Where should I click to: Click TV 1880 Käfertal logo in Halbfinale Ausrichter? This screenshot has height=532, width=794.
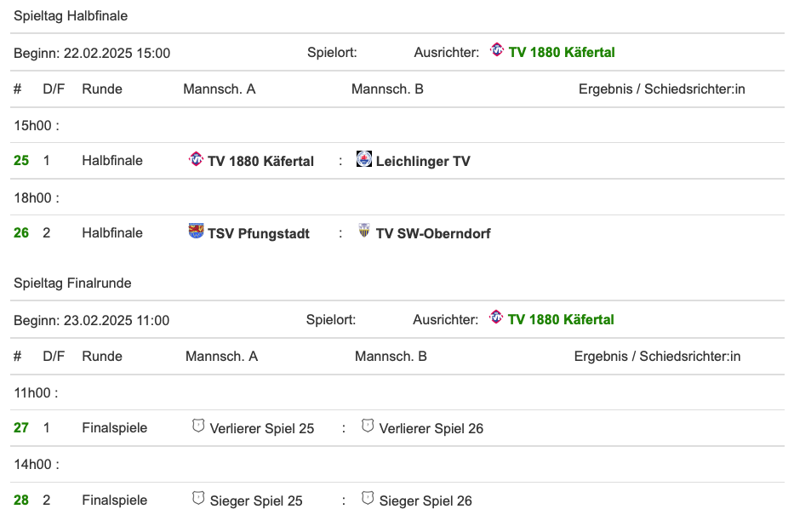497,51
